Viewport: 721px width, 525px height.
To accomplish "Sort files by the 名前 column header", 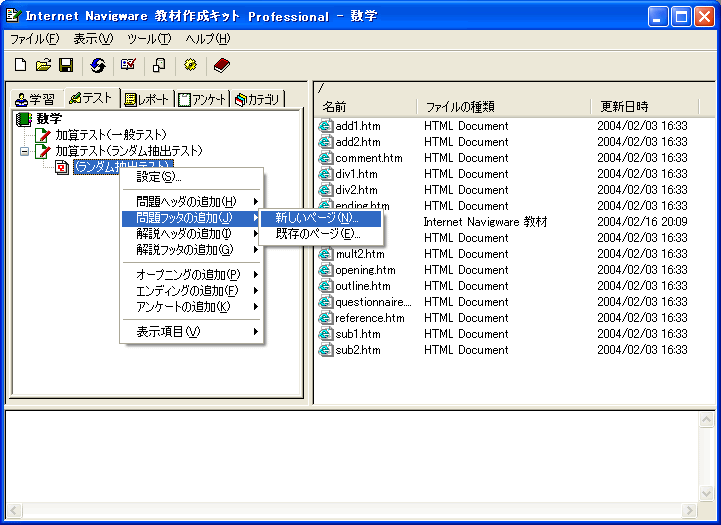I will [x=366, y=107].
